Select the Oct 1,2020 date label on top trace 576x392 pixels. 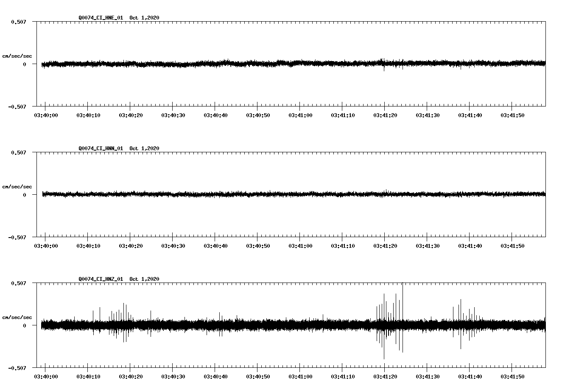coord(144,18)
